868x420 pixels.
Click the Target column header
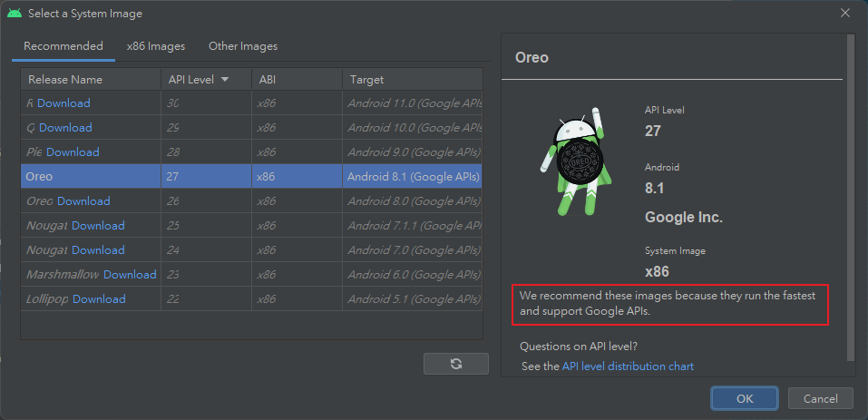click(413, 80)
